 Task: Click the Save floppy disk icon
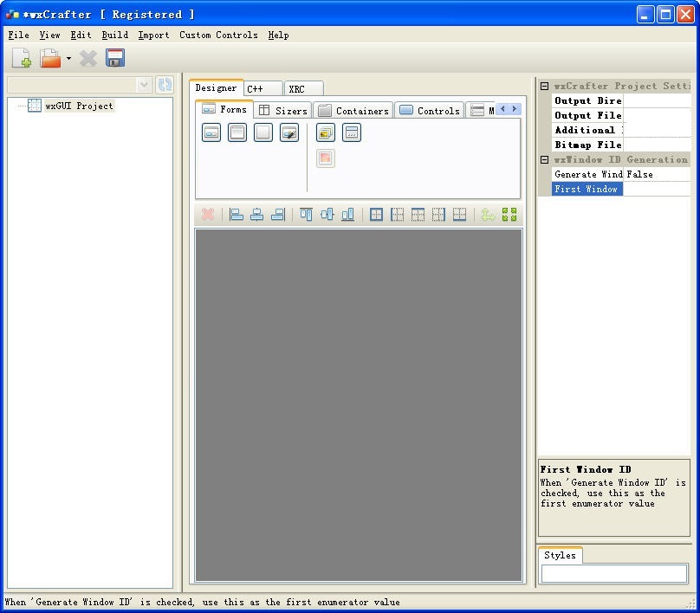coord(115,58)
